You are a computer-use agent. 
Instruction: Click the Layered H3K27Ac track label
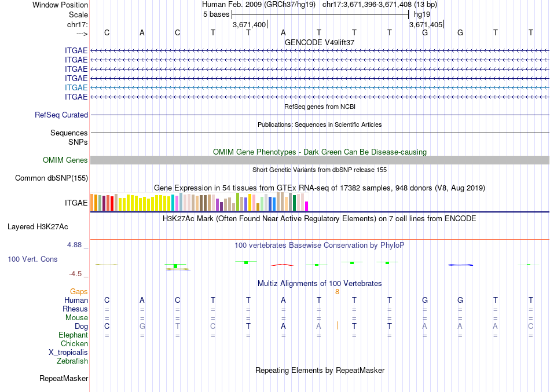(x=38, y=227)
